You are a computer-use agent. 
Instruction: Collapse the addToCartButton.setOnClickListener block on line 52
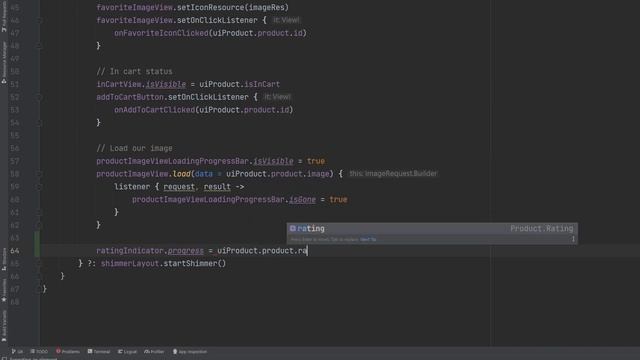(40, 97)
